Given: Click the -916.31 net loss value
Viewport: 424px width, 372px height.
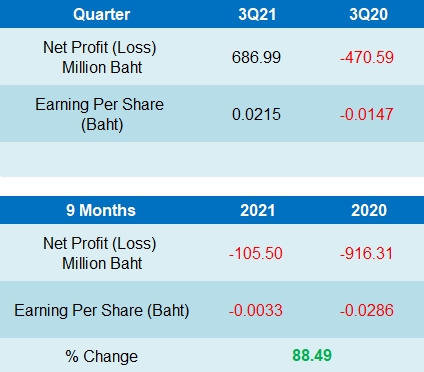Looking at the screenshot, I should (367, 253).
